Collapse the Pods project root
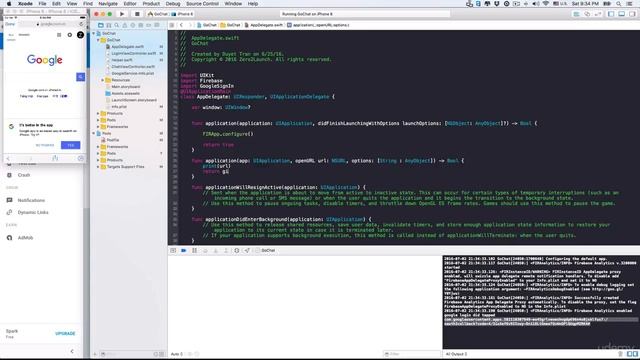Viewport: 640px width, 360px height. point(94,133)
